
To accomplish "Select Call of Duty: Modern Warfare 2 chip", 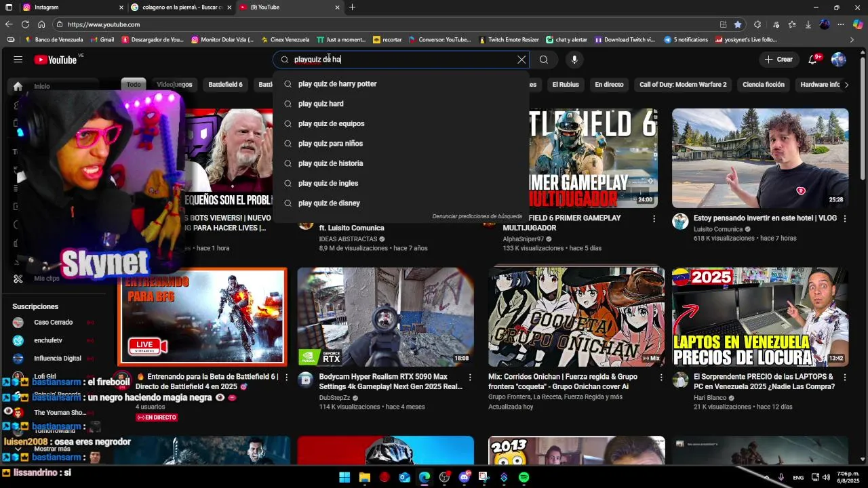I will coord(683,85).
